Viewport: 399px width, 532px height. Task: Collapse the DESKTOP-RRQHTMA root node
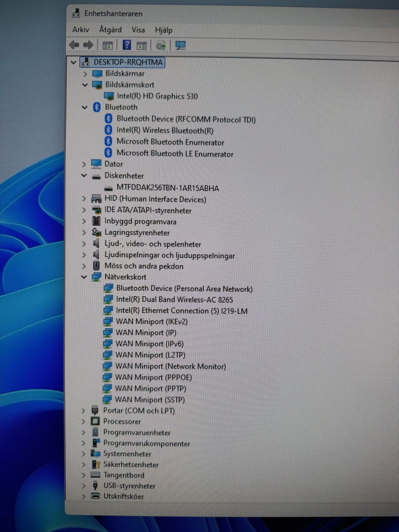[x=74, y=62]
